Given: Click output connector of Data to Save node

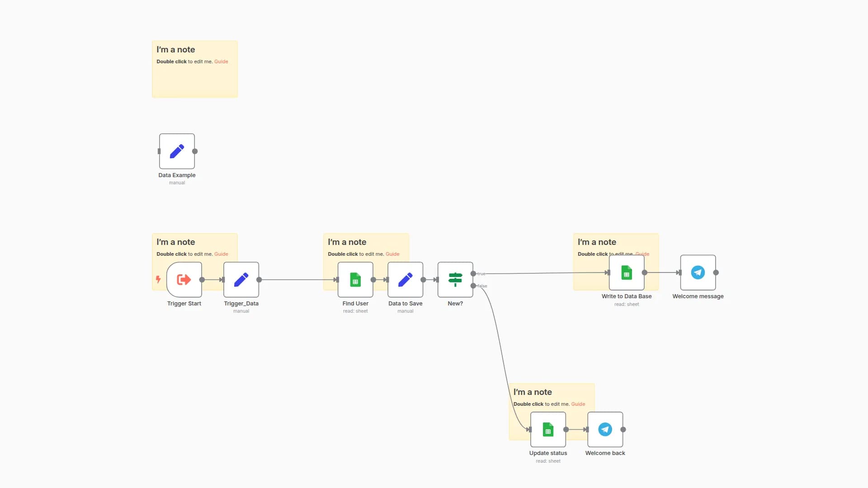Looking at the screenshot, I should tap(423, 280).
